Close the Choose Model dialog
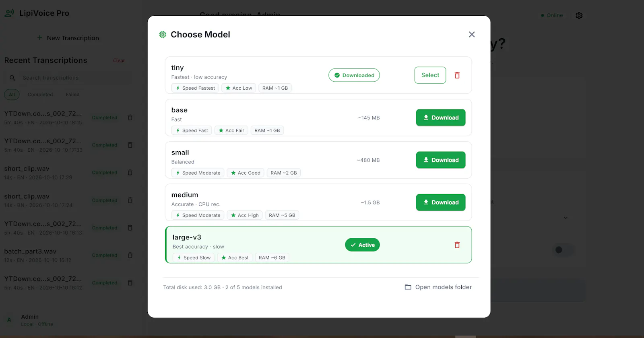Screen dimensions: 644x338 tap(472, 35)
